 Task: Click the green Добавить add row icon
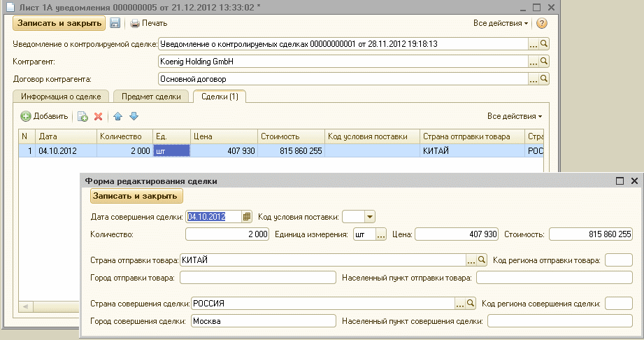point(26,116)
